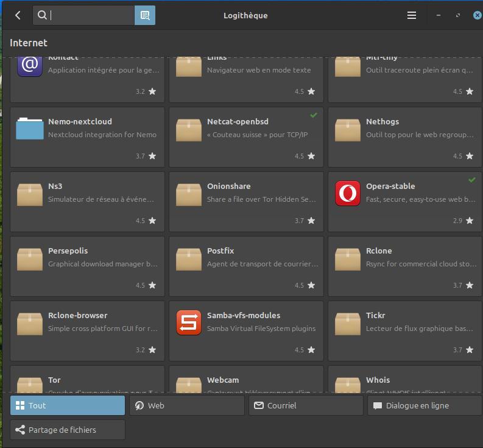Image resolution: width=483 pixels, height=448 pixels.
Task: Click the Nethogs package icon
Action: (347, 130)
